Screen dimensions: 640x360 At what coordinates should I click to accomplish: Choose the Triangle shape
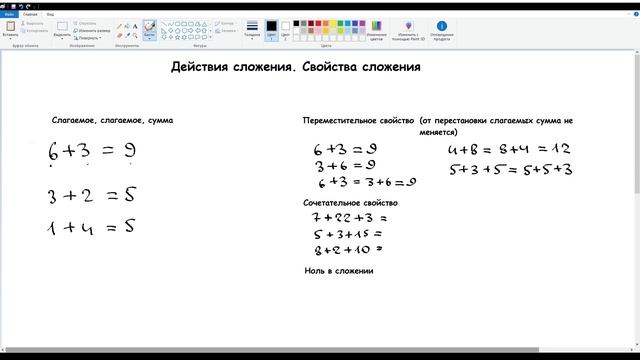point(204,24)
